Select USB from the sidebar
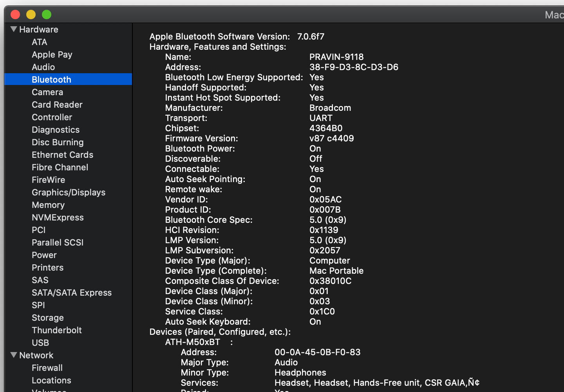 [x=40, y=343]
